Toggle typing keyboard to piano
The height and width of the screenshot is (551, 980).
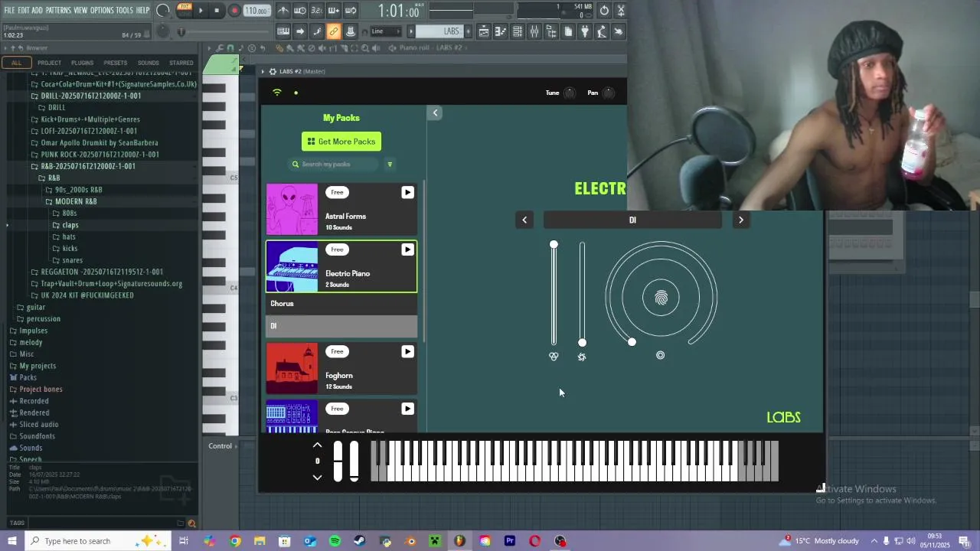pos(283,31)
